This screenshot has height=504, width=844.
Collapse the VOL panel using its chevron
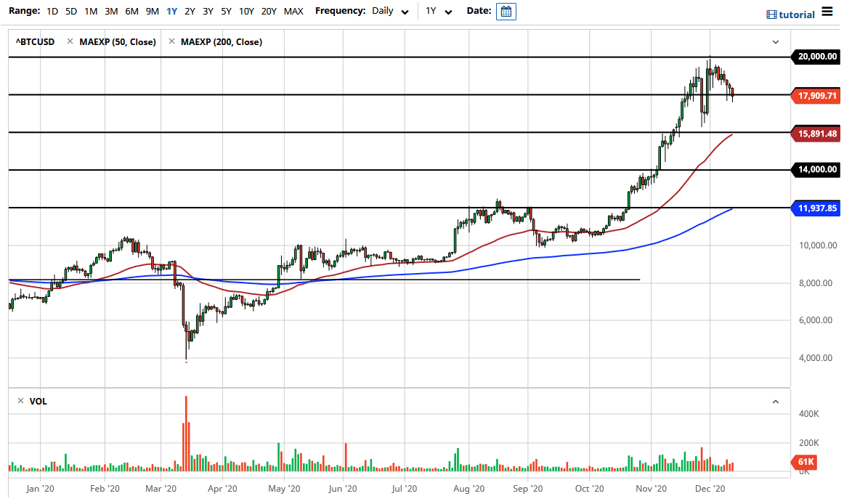point(775,401)
